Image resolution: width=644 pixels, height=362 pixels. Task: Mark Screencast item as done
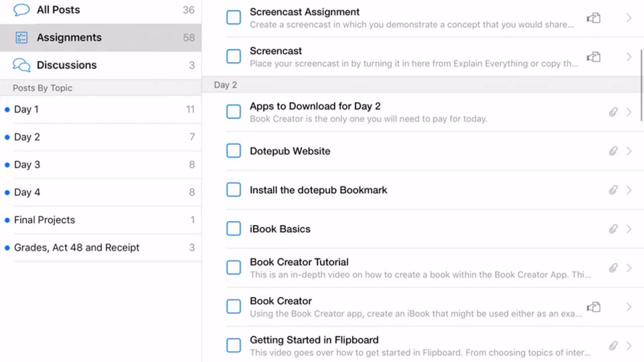(233, 56)
